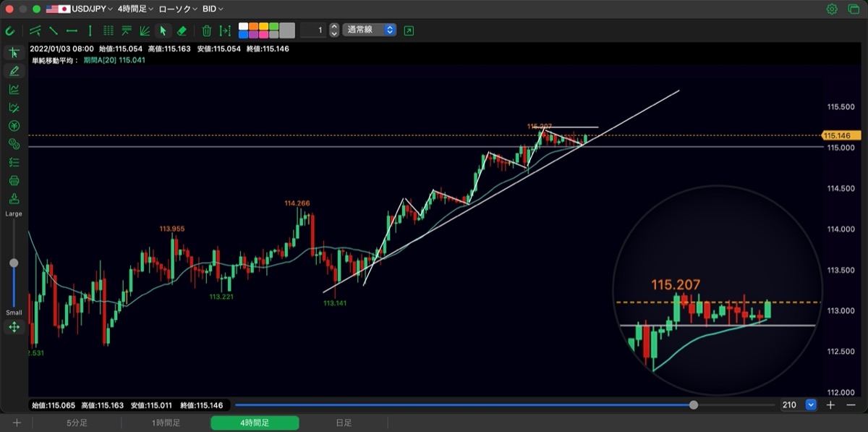Select the eraser tool in toolbar
Image resolution: width=868 pixels, height=432 pixels.
tap(182, 30)
